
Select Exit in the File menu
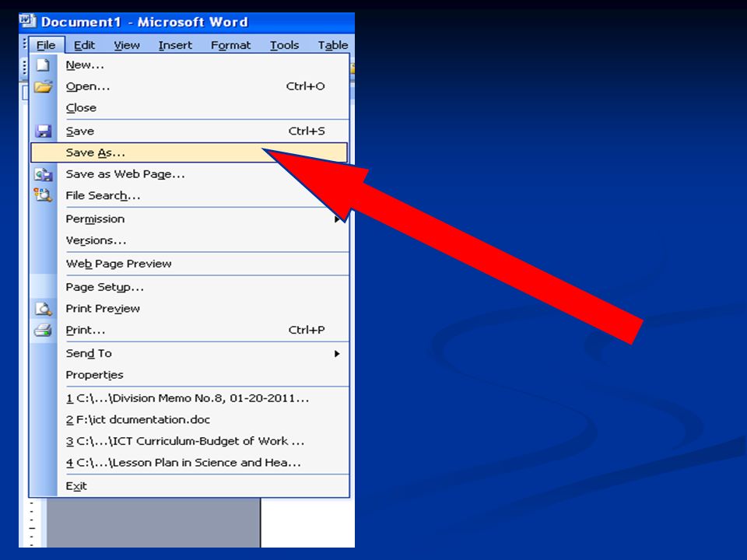coord(189,486)
